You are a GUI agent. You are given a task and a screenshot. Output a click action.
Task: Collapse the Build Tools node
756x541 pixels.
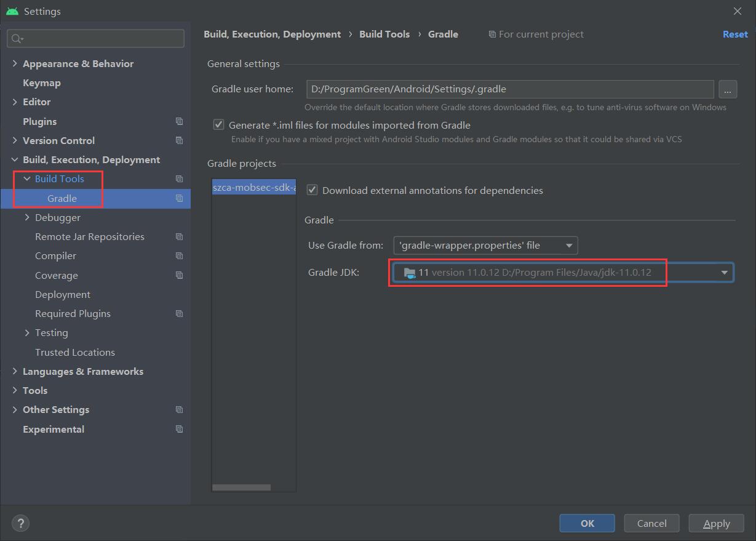coord(27,178)
